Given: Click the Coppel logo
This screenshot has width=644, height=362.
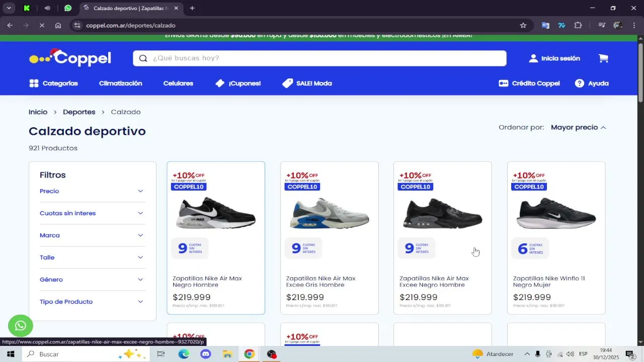Looking at the screenshot, I should click(70, 58).
